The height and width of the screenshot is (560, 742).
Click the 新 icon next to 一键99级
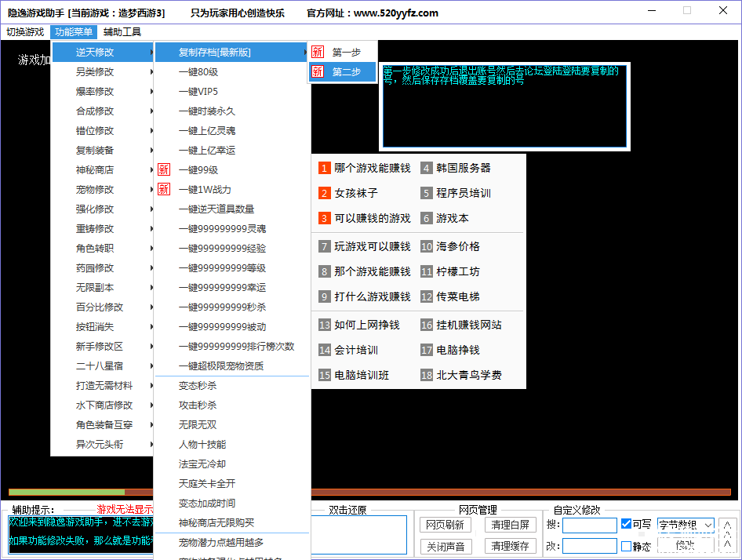pyautogui.click(x=164, y=169)
